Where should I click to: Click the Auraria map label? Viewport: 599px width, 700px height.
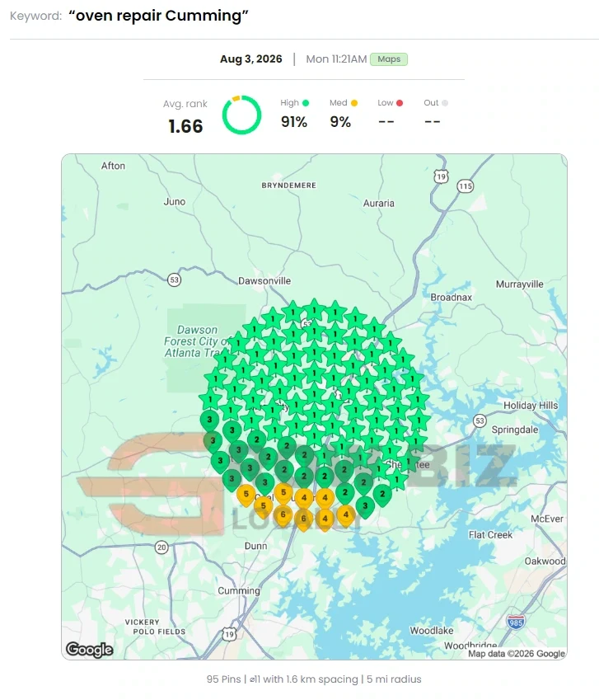tap(379, 203)
